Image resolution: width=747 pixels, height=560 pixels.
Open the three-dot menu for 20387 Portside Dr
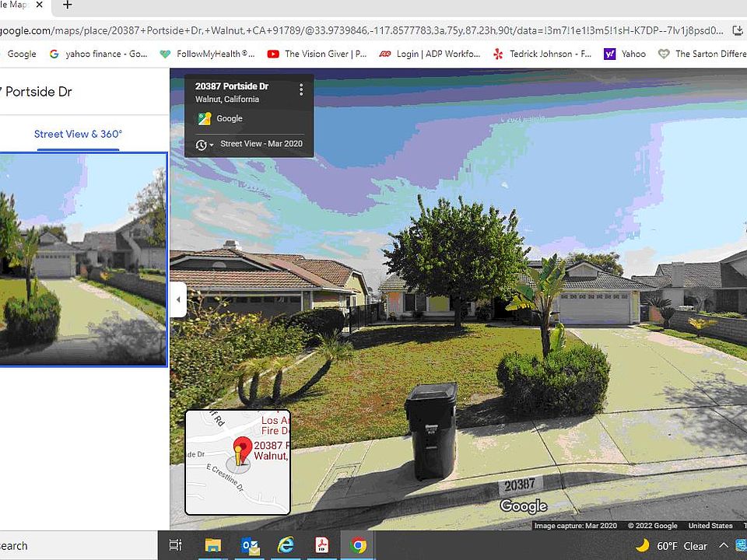tap(301, 90)
